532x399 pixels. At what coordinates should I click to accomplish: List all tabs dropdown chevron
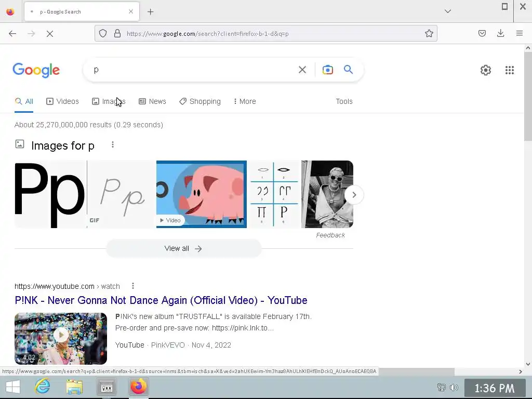(x=447, y=11)
